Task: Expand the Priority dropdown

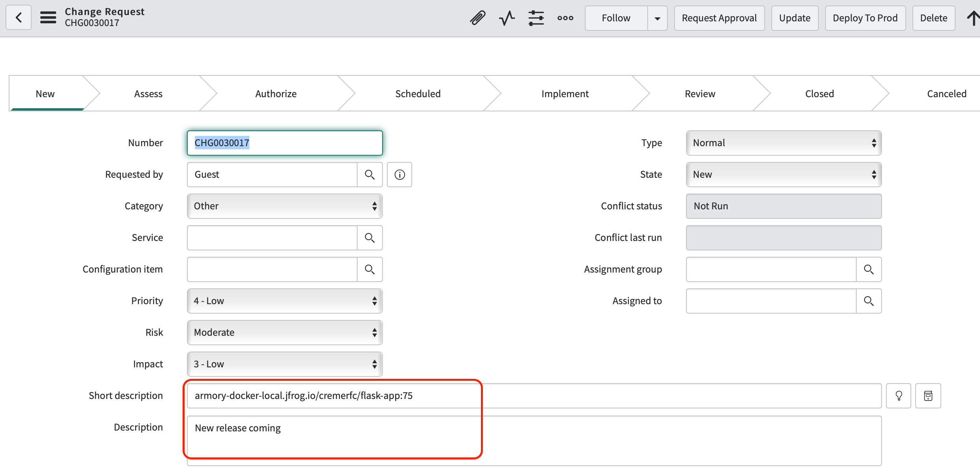Action: pyautogui.click(x=285, y=301)
